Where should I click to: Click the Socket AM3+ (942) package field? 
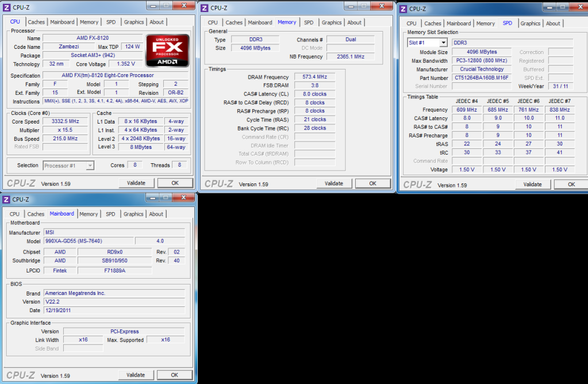point(93,55)
